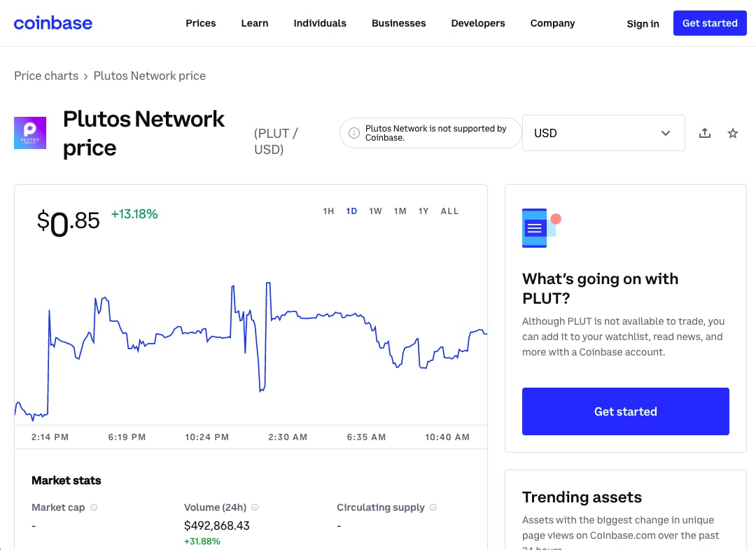Open the Developers menu

point(478,23)
